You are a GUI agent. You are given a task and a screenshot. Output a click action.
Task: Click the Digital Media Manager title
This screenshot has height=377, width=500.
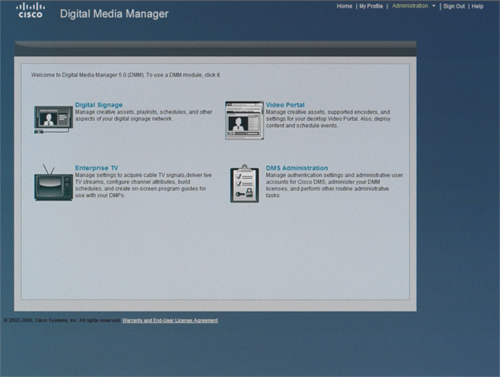[114, 14]
